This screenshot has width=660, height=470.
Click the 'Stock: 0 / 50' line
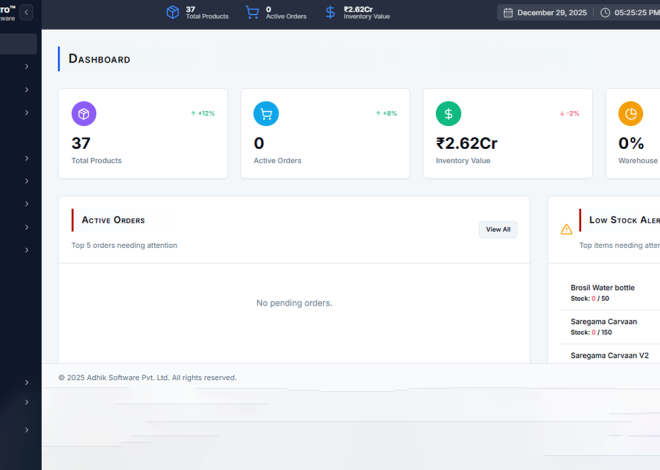coord(590,299)
